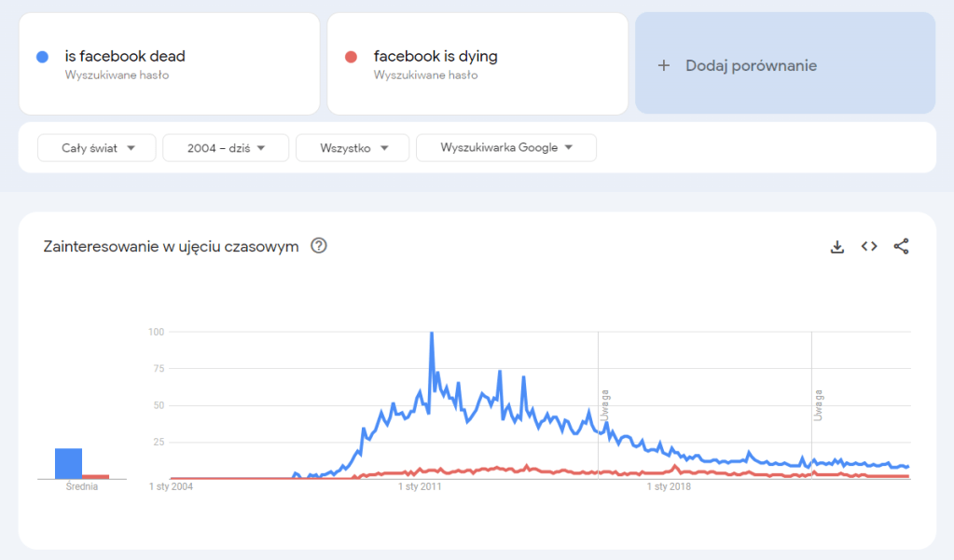Screen dimensions: 954x560
Task: Open the 'Cały świat' region dropdown
Action: [97, 148]
